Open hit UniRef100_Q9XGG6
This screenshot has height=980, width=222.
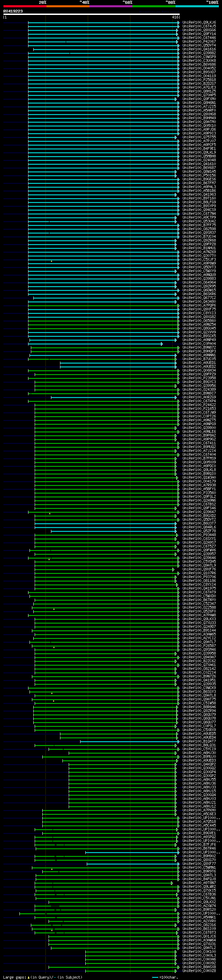click(199, 30)
